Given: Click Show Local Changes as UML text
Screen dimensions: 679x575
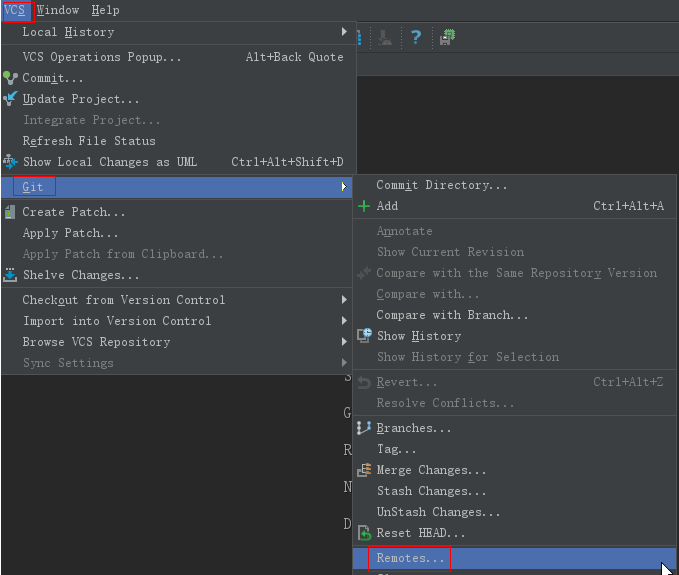Looking at the screenshot, I should point(110,162).
